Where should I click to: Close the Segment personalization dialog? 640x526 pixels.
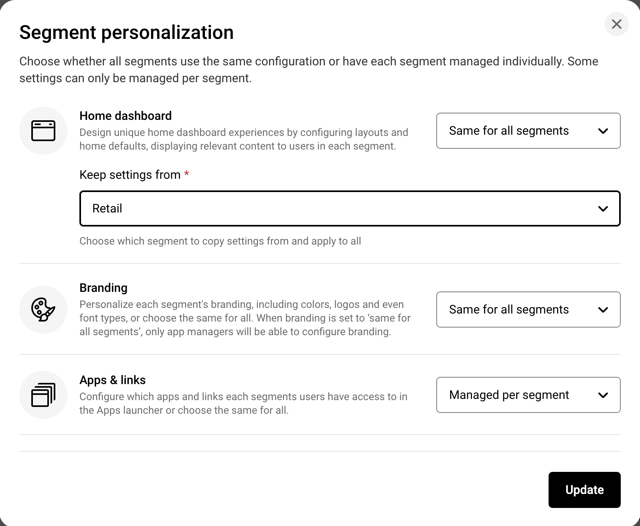point(616,24)
